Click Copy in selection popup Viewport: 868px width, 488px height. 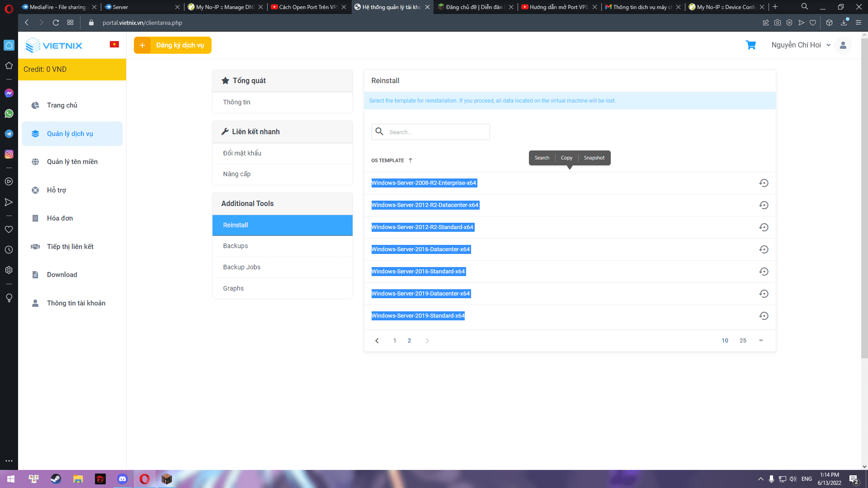click(566, 158)
